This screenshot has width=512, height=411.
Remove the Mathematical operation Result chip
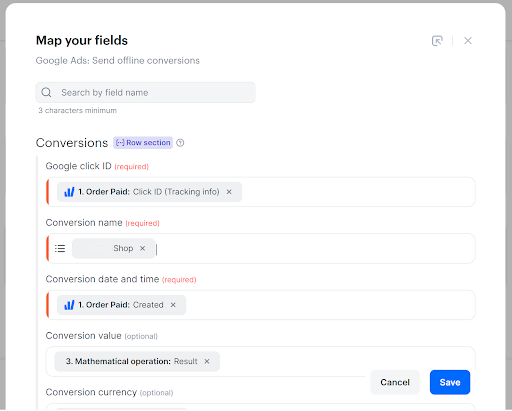tap(207, 361)
